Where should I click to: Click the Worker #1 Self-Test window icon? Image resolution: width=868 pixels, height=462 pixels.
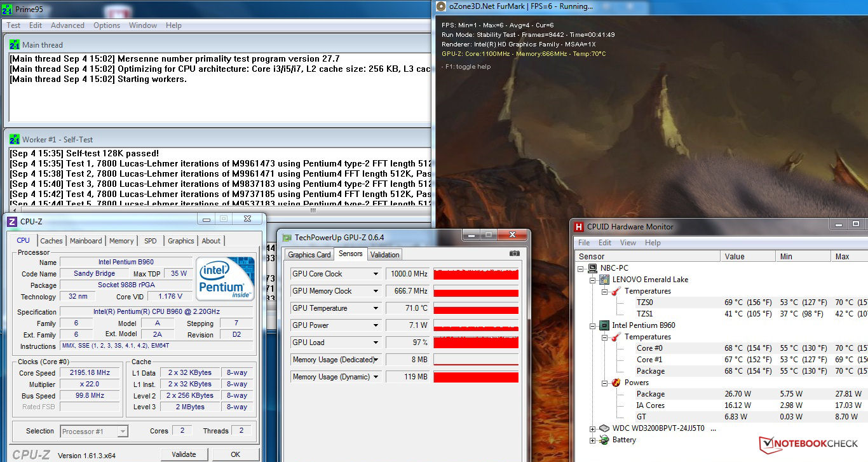[15, 139]
